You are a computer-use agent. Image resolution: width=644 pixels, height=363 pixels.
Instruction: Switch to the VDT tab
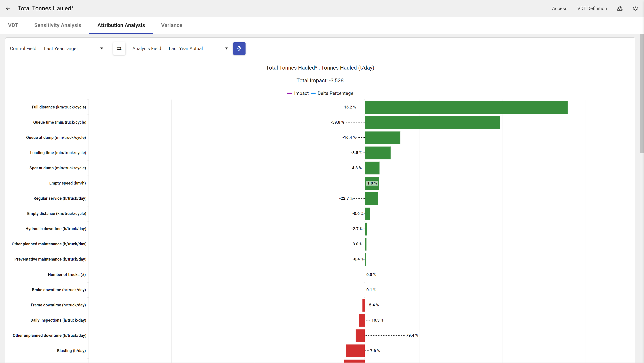(x=13, y=25)
